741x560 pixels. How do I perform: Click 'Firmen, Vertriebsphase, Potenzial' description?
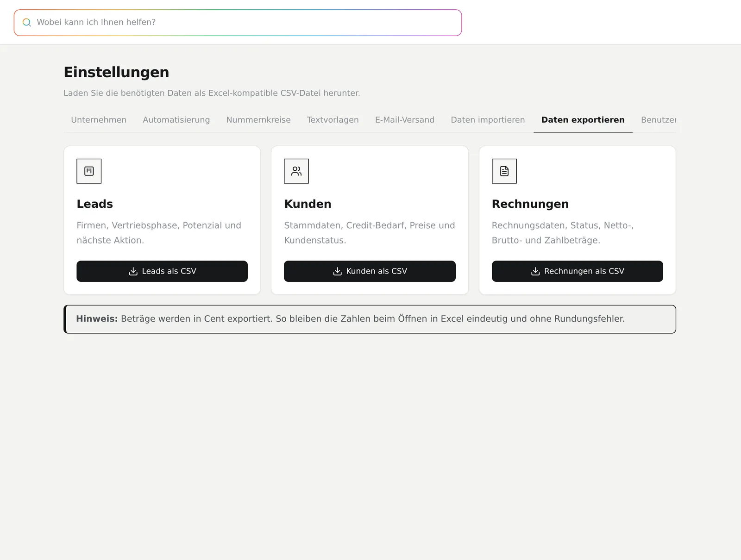pos(159,233)
